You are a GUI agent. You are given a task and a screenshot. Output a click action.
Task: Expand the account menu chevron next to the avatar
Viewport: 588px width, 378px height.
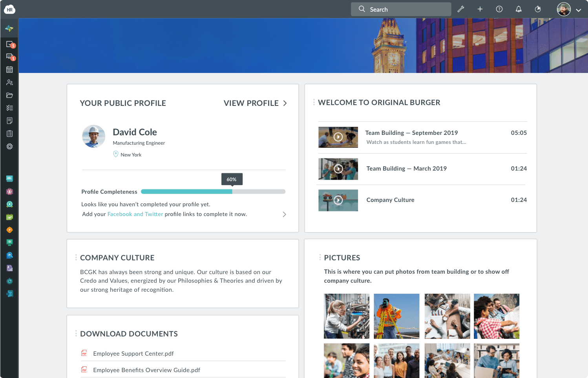[x=579, y=10]
